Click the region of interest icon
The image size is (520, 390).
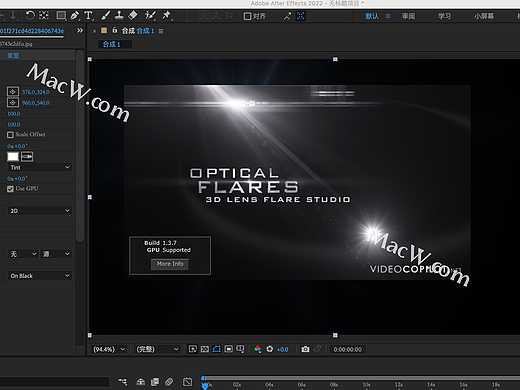pyautogui.click(x=229, y=349)
